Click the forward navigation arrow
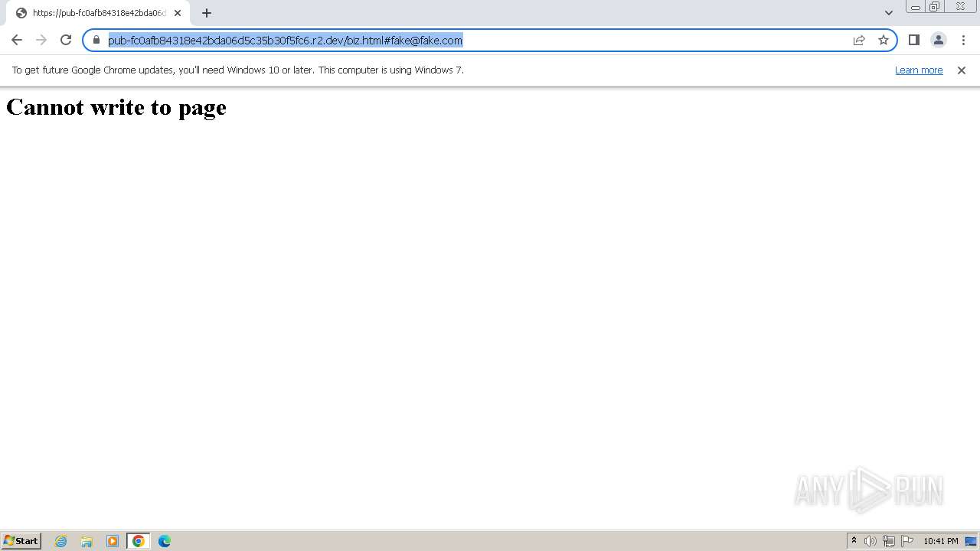Screen dimensions: 980x551 coord(41,40)
